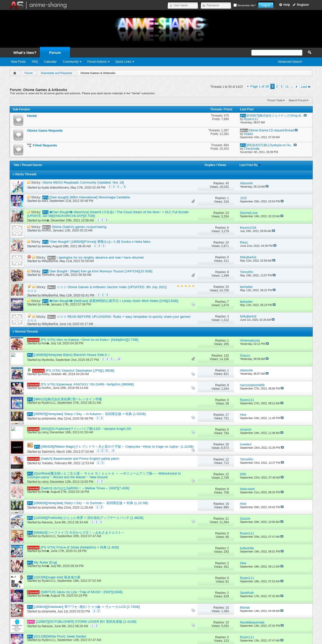The image size is (322, 644).
Task: Open the Downloads and Requests breadcrumb link
Action: point(56,73)
